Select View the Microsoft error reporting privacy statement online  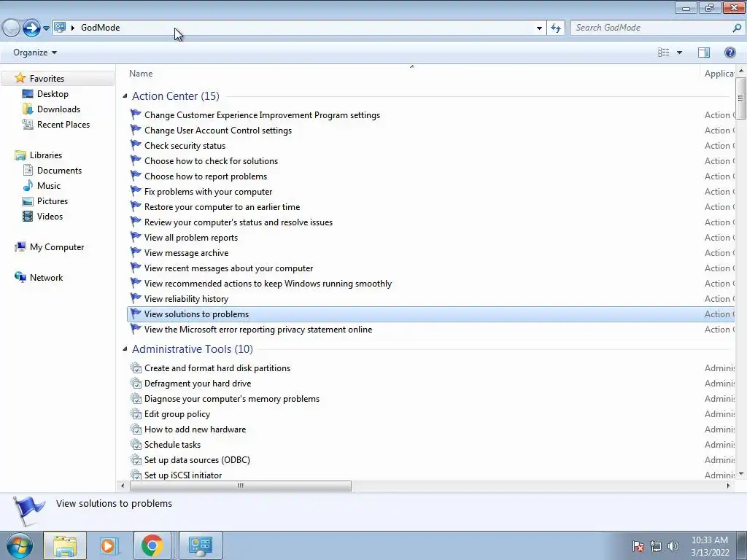[258, 330]
